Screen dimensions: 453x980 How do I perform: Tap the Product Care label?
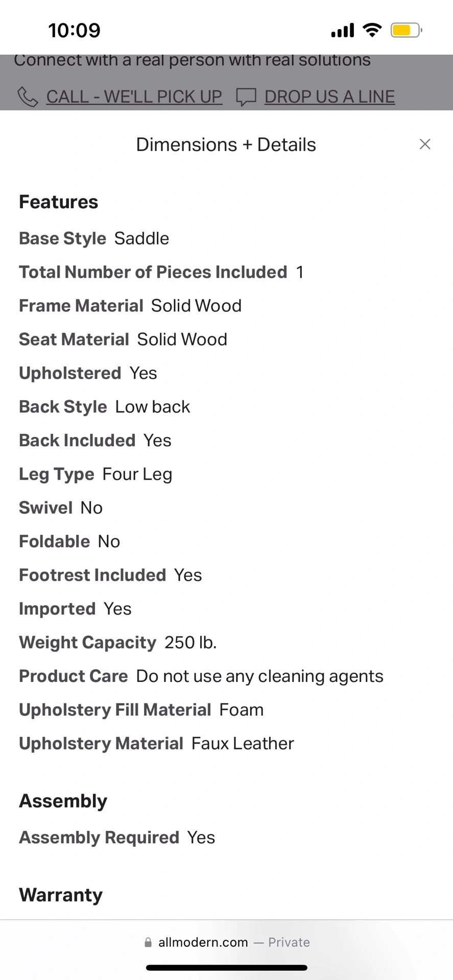click(x=74, y=676)
